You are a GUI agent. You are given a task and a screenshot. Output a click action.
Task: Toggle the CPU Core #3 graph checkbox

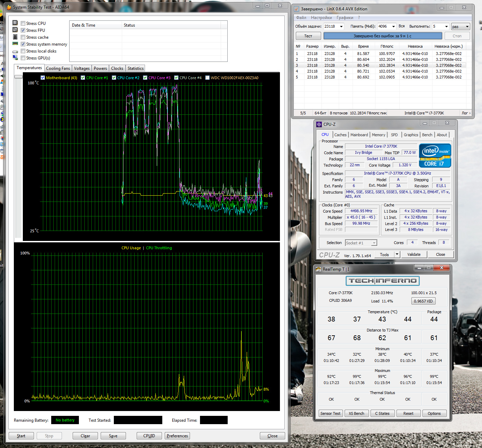coord(145,77)
